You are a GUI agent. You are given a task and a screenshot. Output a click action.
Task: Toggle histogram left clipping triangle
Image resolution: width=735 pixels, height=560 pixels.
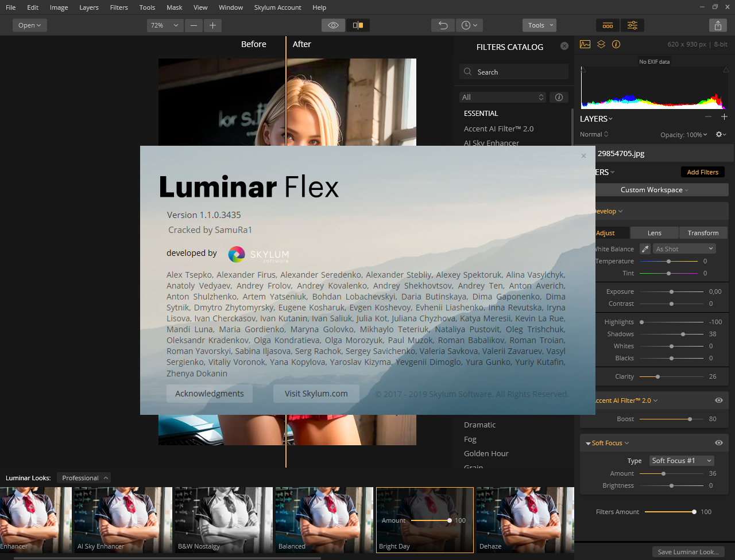pyautogui.click(x=582, y=69)
